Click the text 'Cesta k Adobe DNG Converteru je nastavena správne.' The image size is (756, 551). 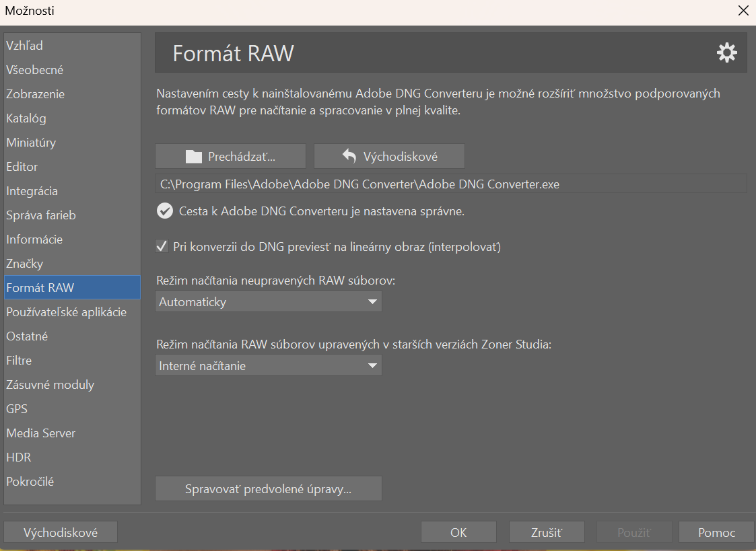pos(322,211)
